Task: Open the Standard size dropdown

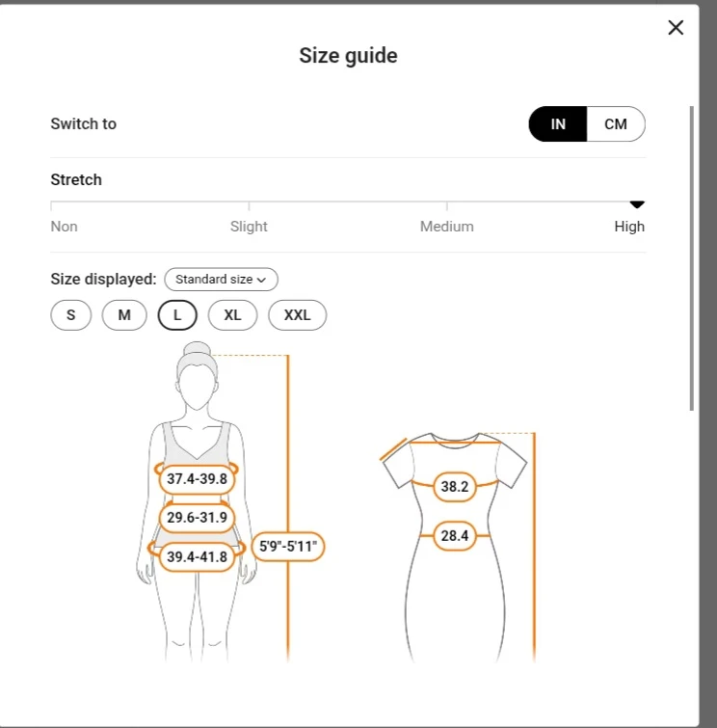Action: click(221, 280)
